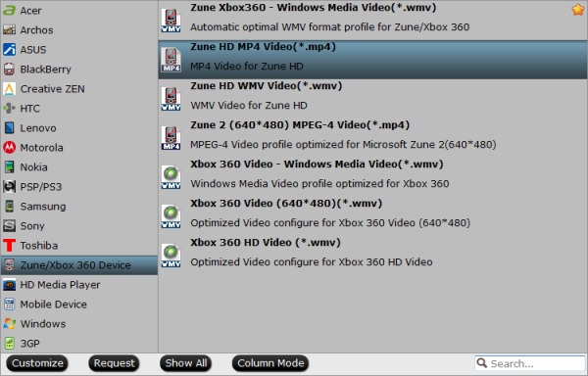Choose Xbox 360 HD Video (*.wmv)
Image resolution: width=588 pixels, height=376 pixels.
[x=372, y=256]
